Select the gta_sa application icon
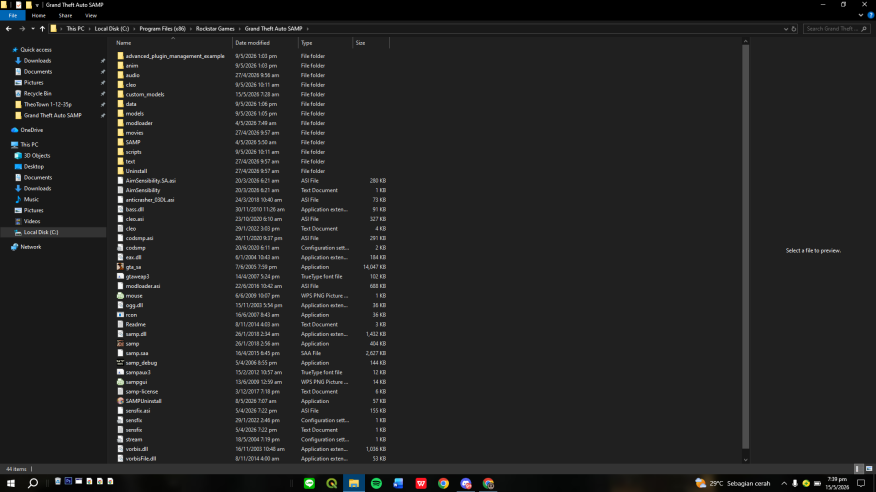Screen dimensions: 876x492 120,267
